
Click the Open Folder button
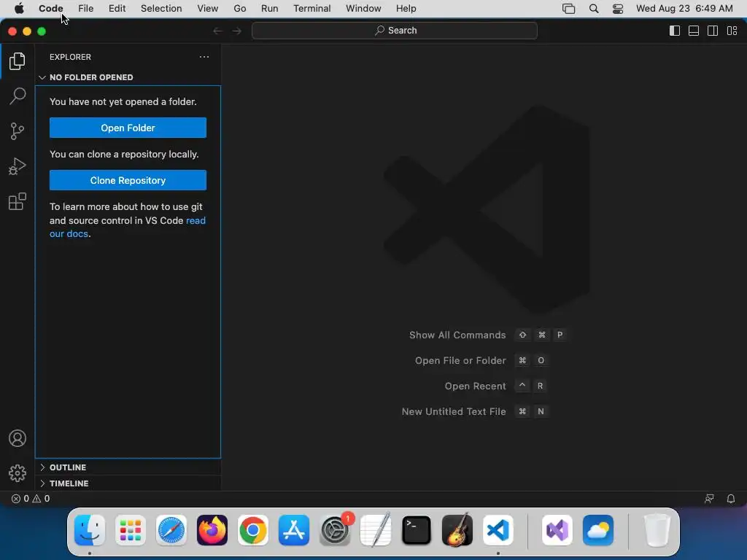click(x=128, y=128)
